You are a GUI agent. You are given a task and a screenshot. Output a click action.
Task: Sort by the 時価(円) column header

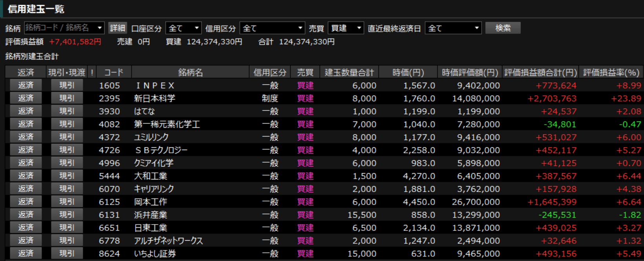point(408,72)
